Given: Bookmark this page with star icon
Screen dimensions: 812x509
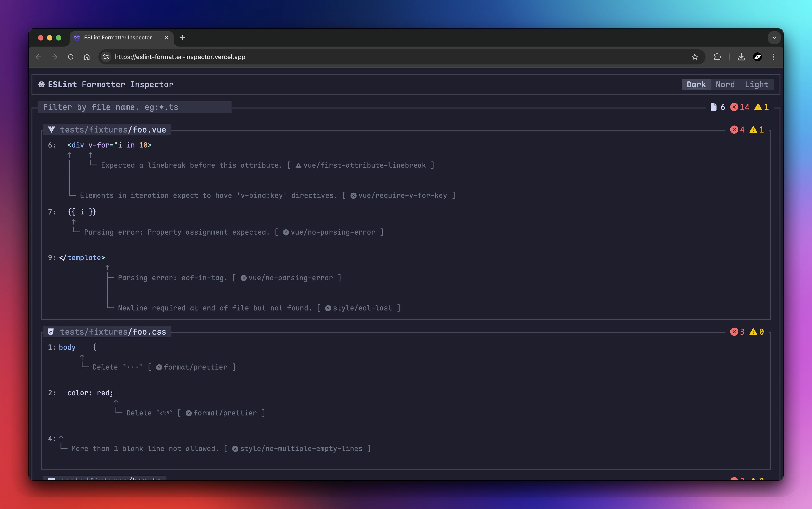Looking at the screenshot, I should [695, 57].
